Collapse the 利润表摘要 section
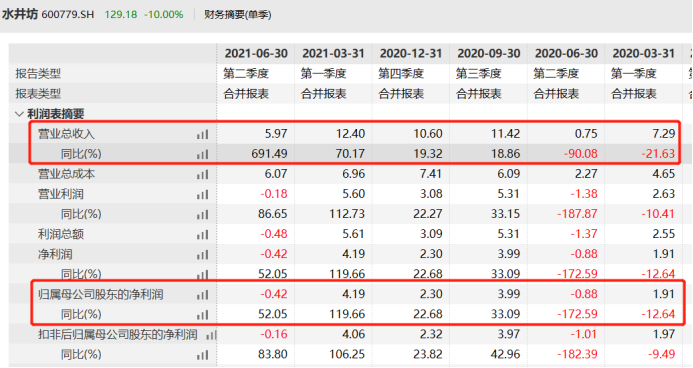Image resolution: width=693 pixels, height=368 pixels. pyautogui.click(x=19, y=114)
